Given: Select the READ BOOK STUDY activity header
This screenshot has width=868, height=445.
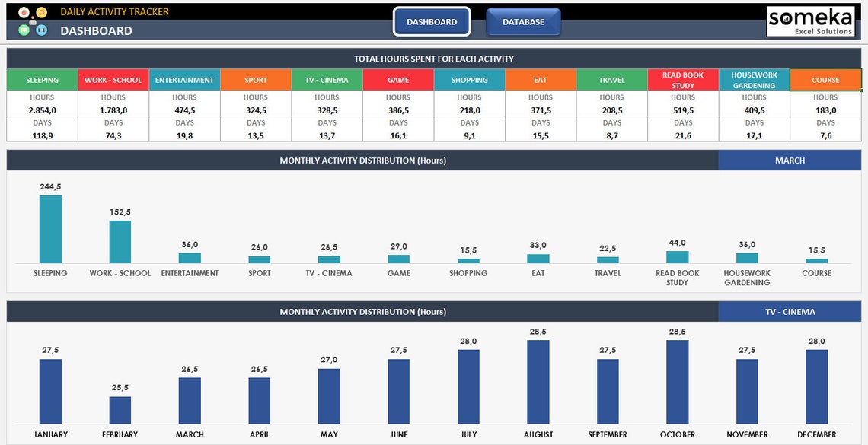Looking at the screenshot, I should 682,79.
